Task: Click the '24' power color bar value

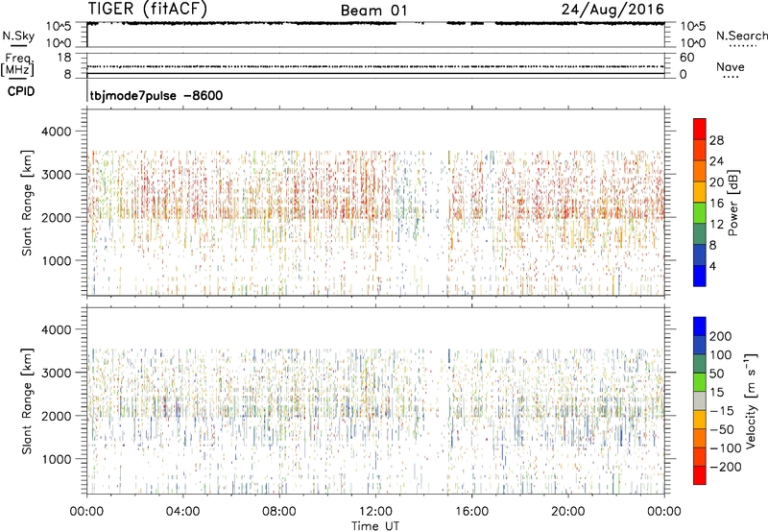Action: tap(716, 161)
